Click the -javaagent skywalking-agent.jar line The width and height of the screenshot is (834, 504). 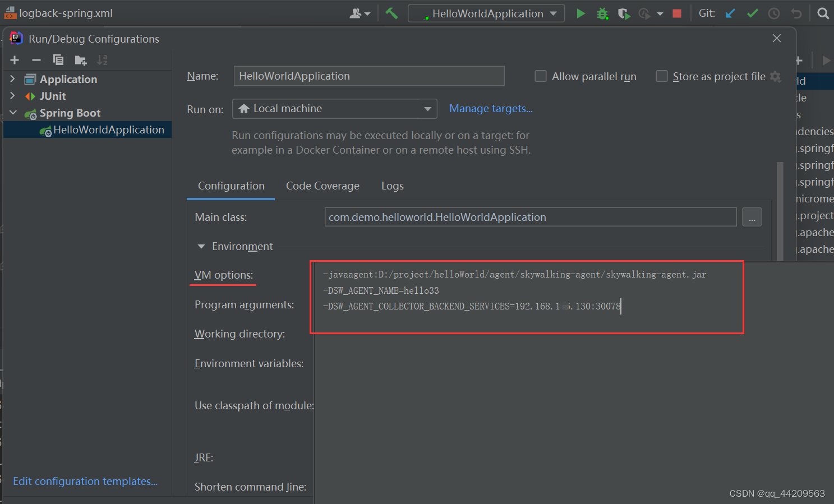tap(514, 274)
